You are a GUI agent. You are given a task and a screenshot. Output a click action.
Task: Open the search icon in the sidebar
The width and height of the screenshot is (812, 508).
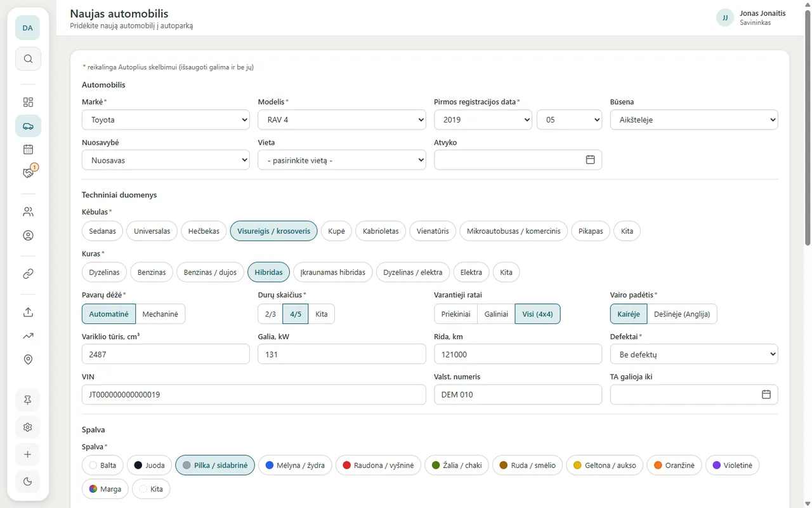[28, 59]
